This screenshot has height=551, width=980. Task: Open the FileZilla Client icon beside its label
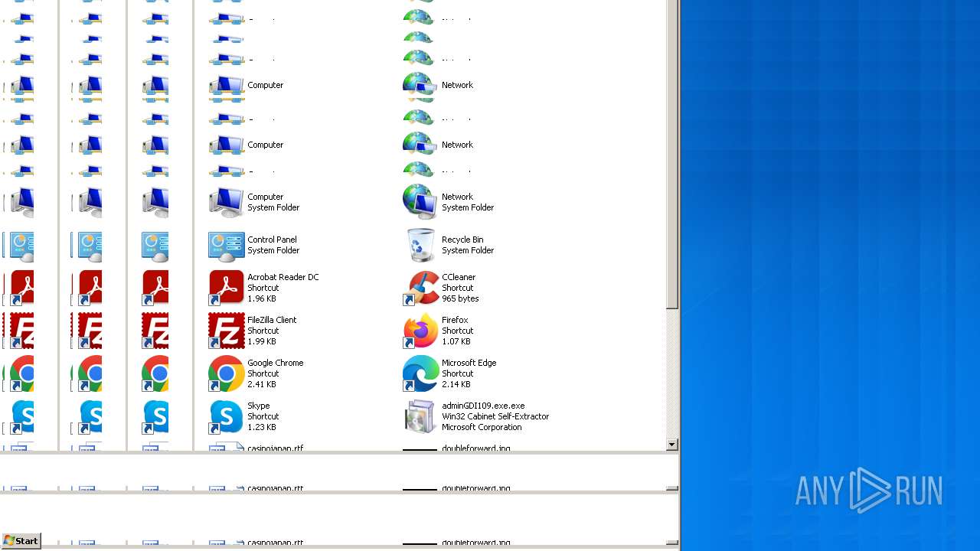pos(227,331)
